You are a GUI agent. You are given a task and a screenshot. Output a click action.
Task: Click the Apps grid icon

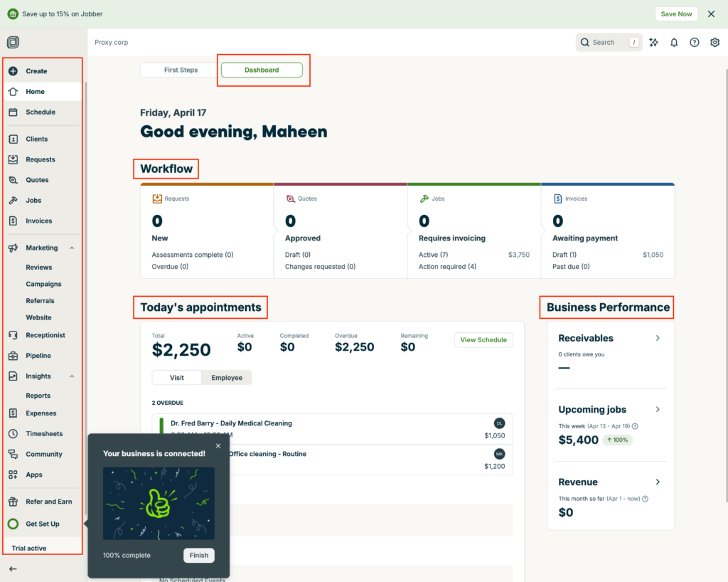click(x=13, y=475)
